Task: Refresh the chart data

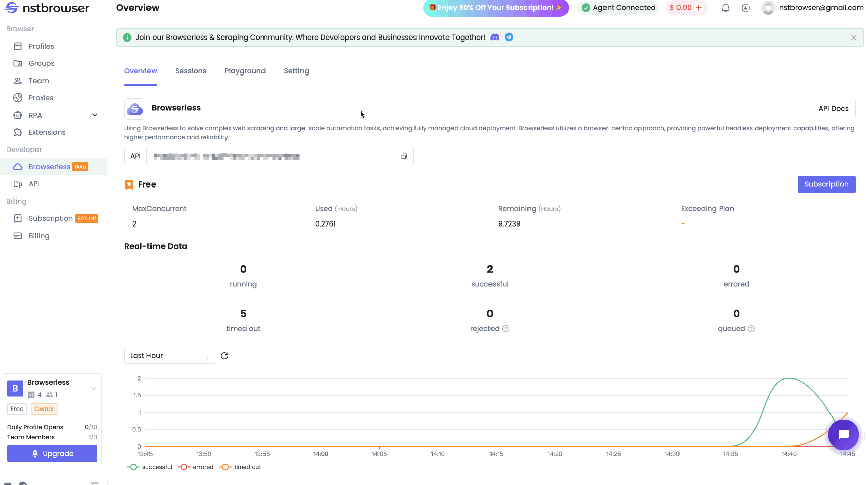Action: coord(224,356)
